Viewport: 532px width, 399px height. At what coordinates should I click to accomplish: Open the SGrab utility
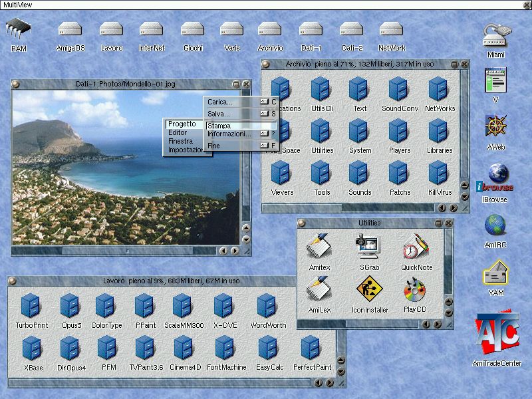[369, 248]
